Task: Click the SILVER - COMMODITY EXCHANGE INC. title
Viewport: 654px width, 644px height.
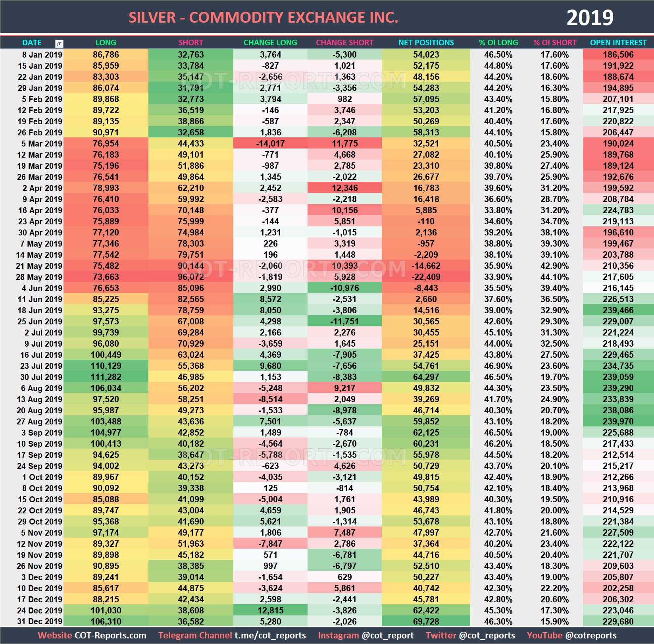Action: point(263,17)
